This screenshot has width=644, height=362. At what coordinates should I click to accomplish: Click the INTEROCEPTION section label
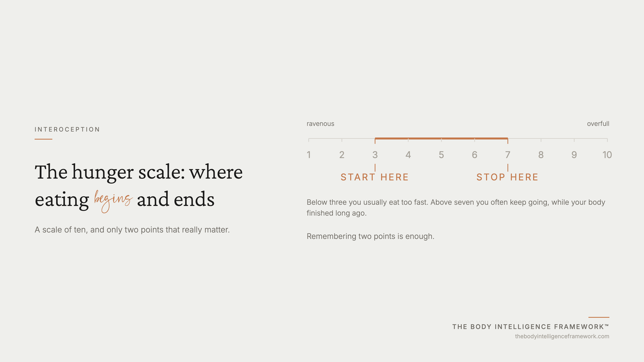click(x=67, y=130)
